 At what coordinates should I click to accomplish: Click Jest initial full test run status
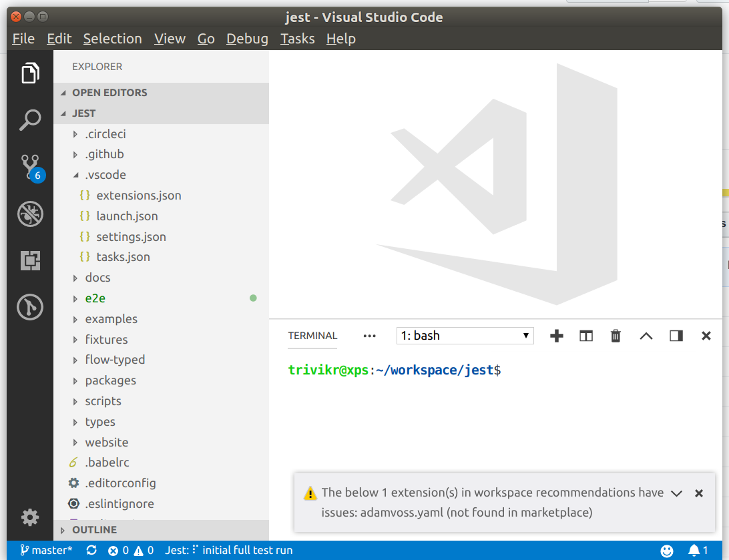click(x=229, y=550)
